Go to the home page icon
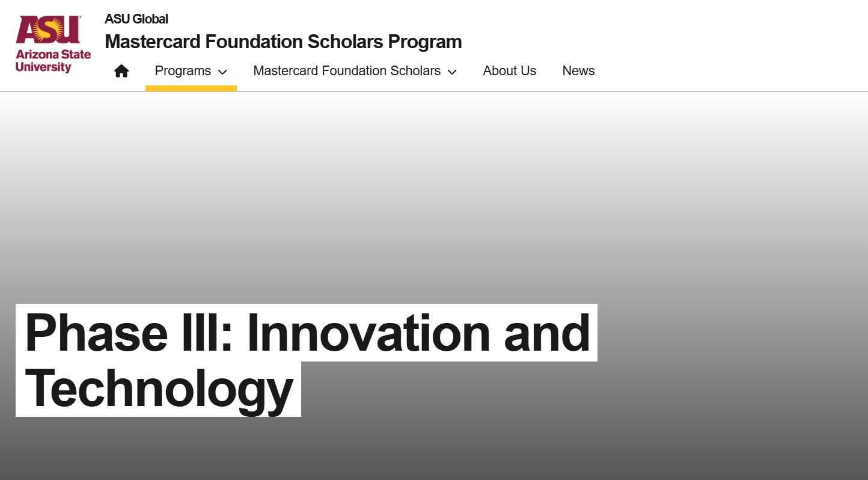 point(121,71)
